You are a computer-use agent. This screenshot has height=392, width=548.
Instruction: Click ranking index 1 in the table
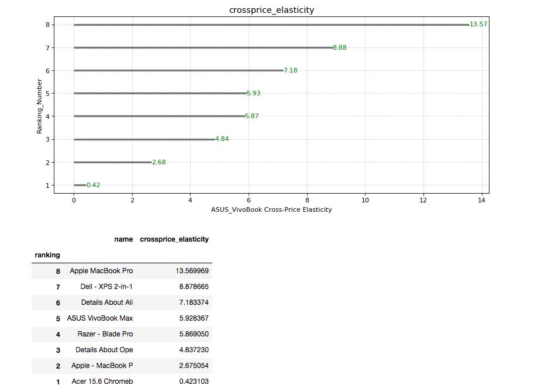(x=58, y=382)
